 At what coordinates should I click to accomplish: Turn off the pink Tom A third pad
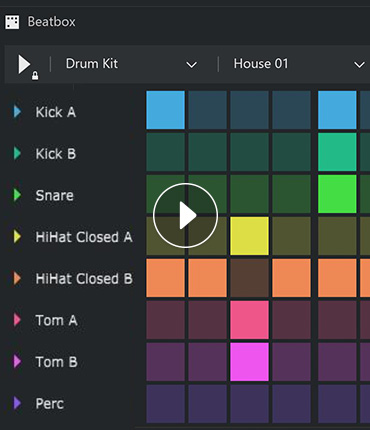coord(249,320)
